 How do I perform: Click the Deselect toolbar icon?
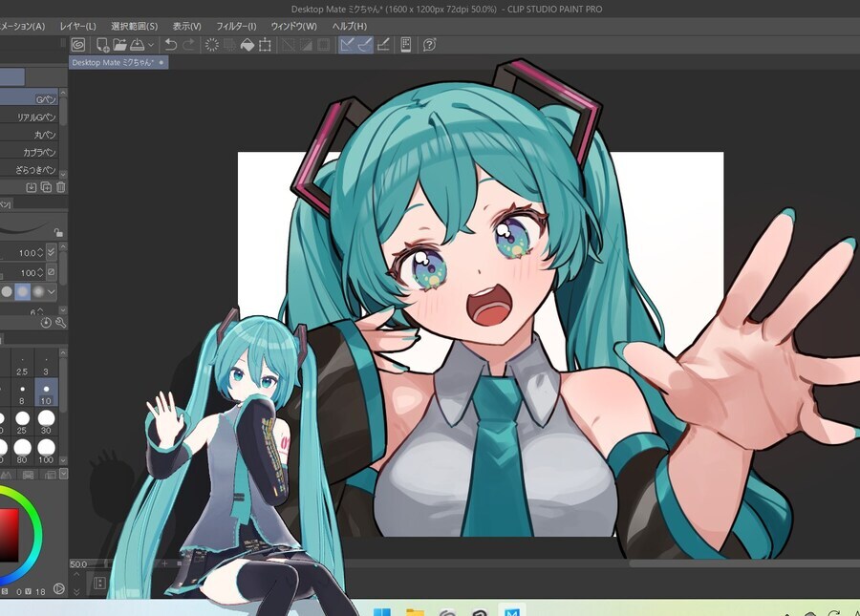click(x=289, y=45)
